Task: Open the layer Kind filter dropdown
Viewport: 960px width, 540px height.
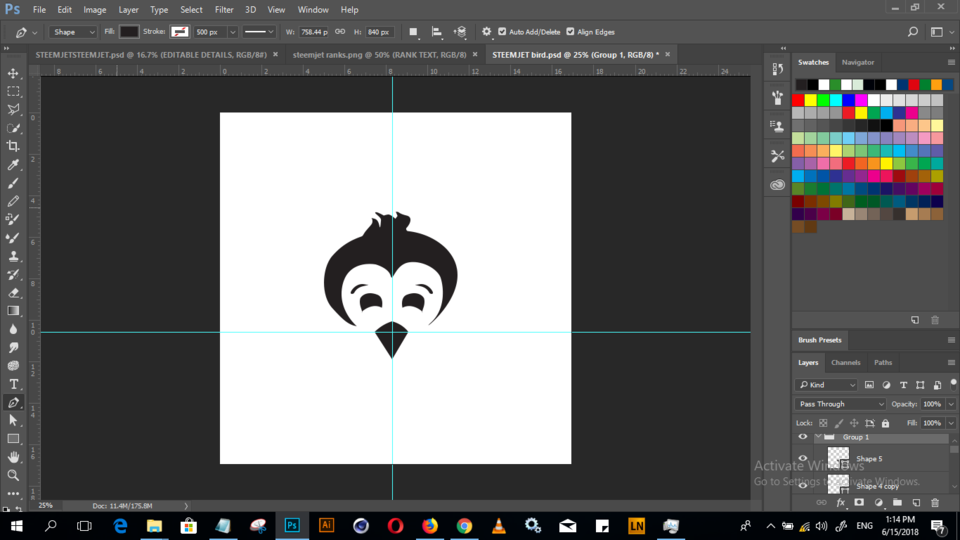Action: pos(827,385)
